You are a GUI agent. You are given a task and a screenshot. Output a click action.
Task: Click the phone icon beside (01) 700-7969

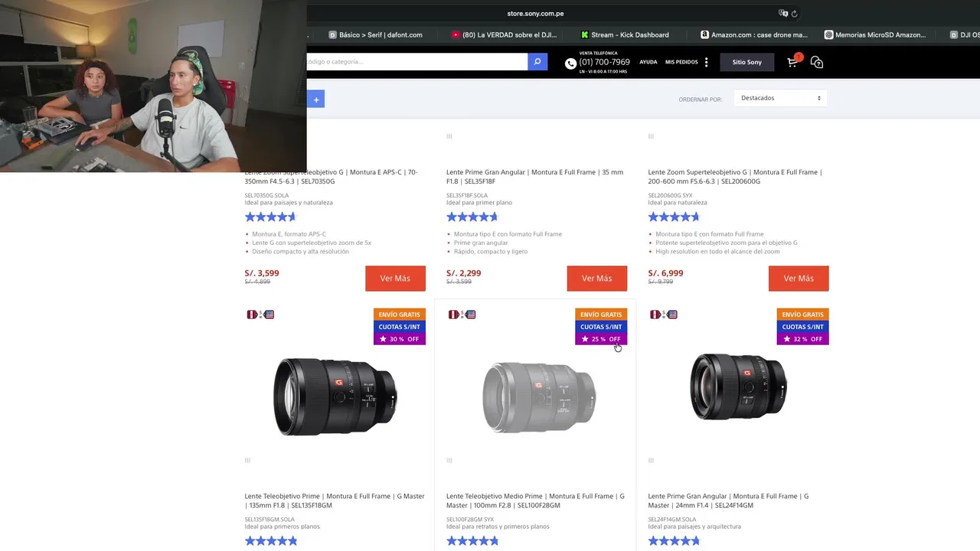pyautogui.click(x=570, y=64)
